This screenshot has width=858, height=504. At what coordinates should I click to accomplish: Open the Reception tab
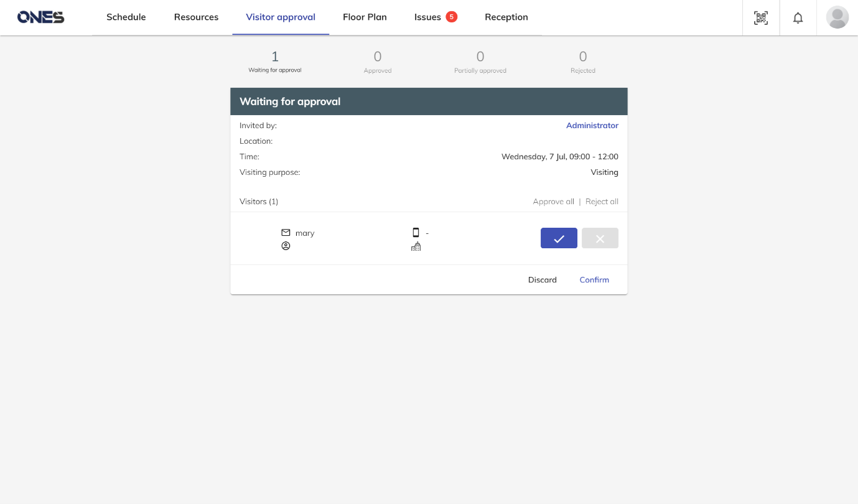click(x=506, y=17)
